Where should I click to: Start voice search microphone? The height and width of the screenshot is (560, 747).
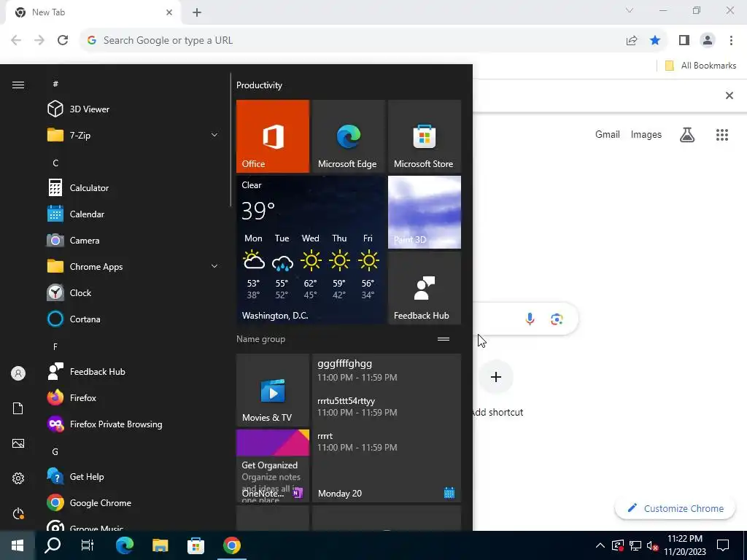click(x=530, y=319)
